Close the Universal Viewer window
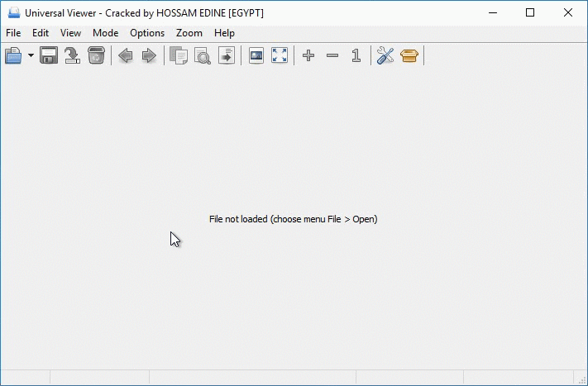 click(568, 12)
